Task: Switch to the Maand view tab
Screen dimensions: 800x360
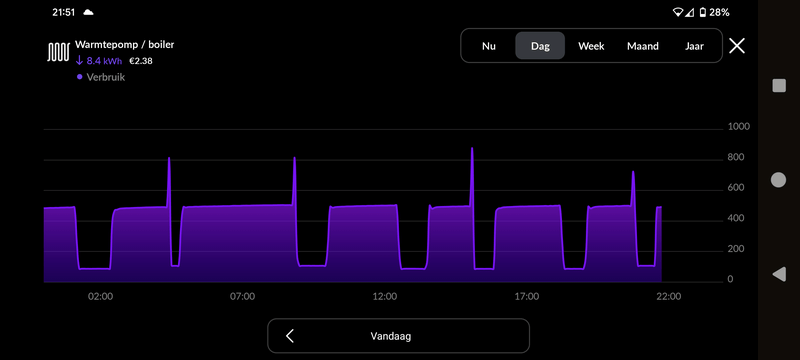Action: (x=642, y=46)
